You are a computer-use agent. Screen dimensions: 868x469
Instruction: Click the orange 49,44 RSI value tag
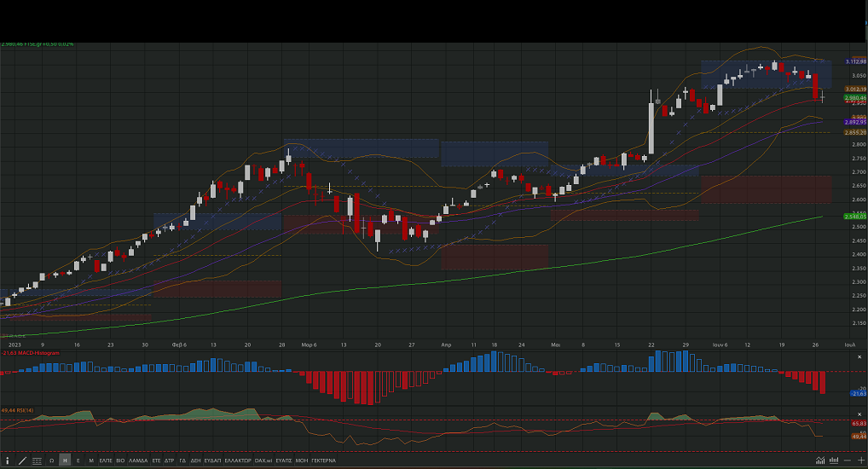click(859, 437)
